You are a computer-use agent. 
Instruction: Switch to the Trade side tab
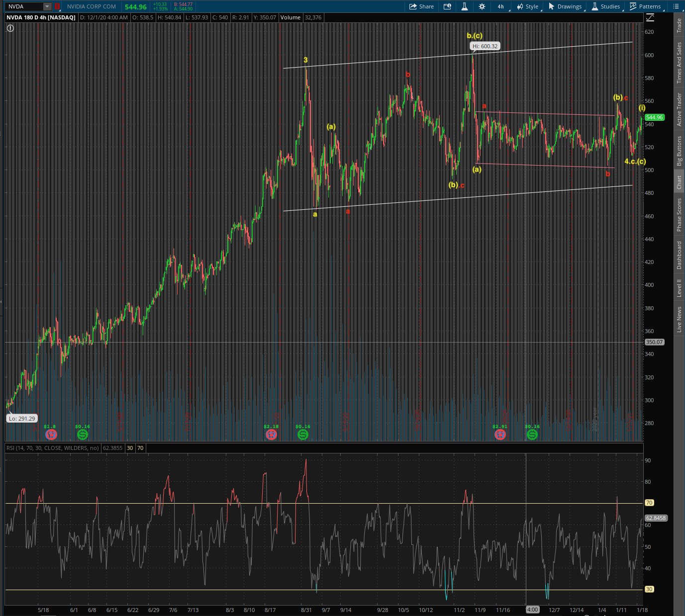coord(679,26)
